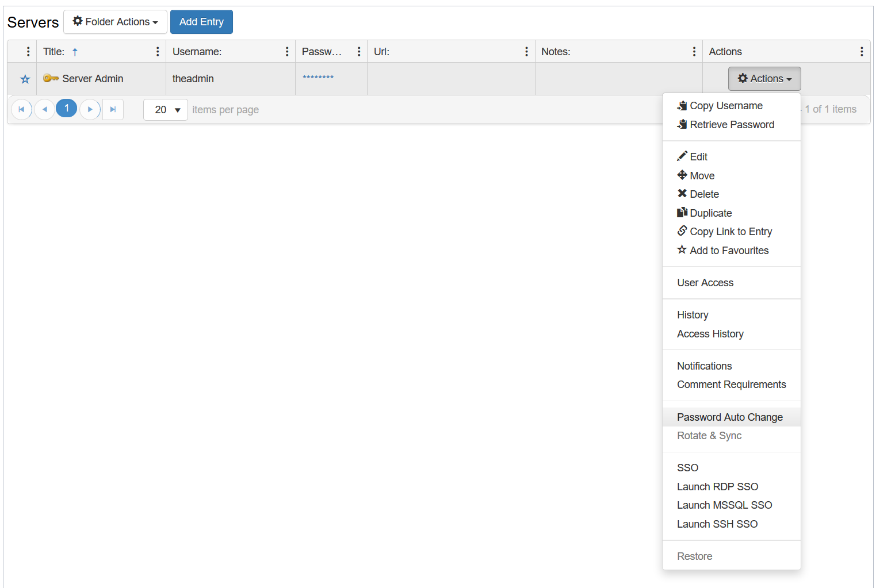Open the Password column options menu
Screen dimensions: 895x588
click(359, 52)
